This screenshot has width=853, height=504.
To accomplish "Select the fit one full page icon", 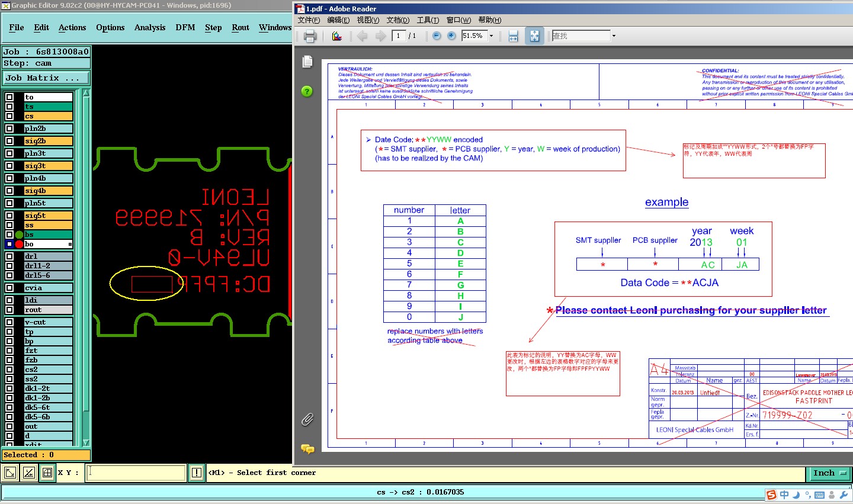I will [534, 36].
